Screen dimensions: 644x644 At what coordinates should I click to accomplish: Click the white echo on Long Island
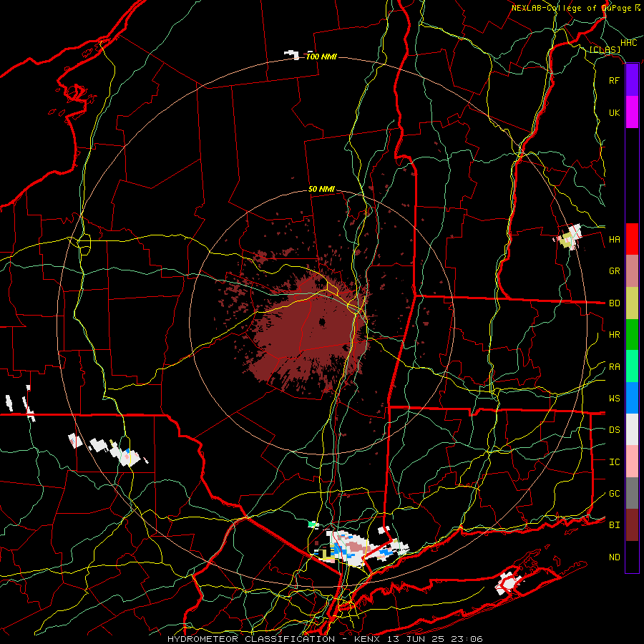point(509,582)
